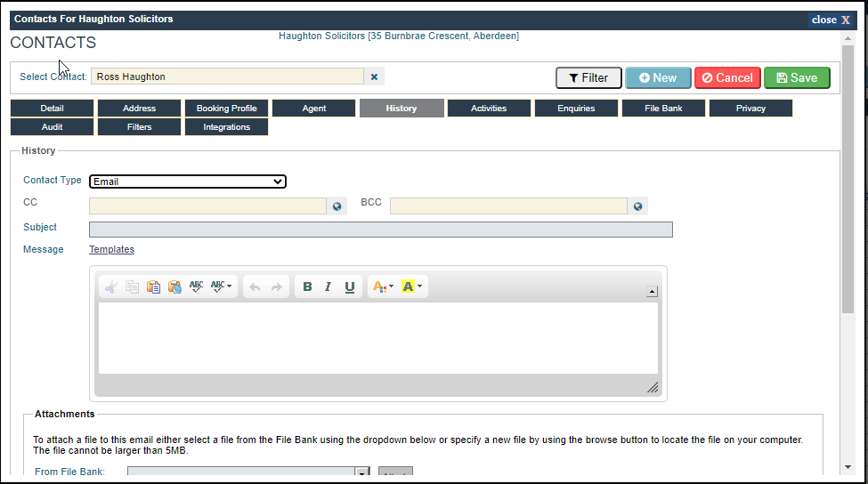The height and width of the screenshot is (484, 868).
Task: Click the green Save button
Action: (x=797, y=78)
